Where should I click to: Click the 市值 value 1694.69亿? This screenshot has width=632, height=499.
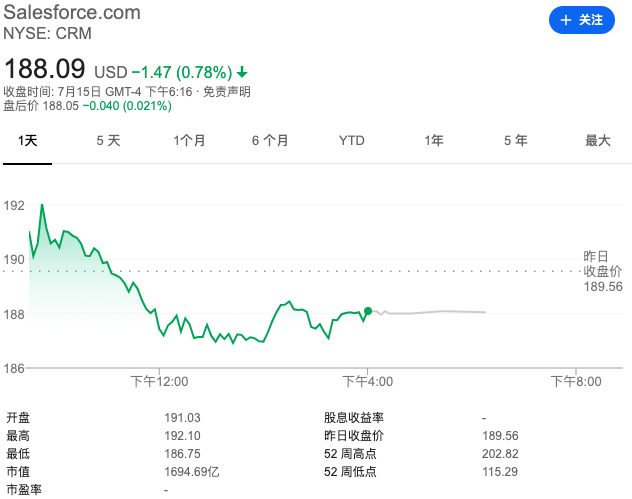pos(191,472)
